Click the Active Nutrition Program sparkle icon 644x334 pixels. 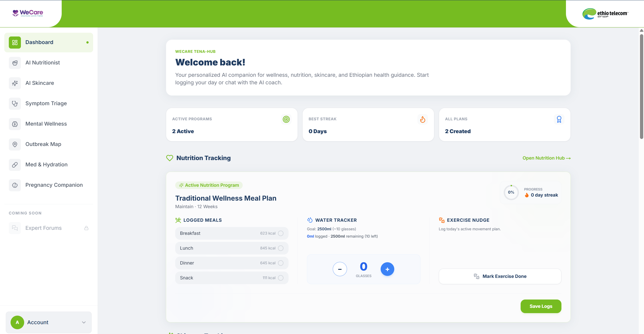181,185
